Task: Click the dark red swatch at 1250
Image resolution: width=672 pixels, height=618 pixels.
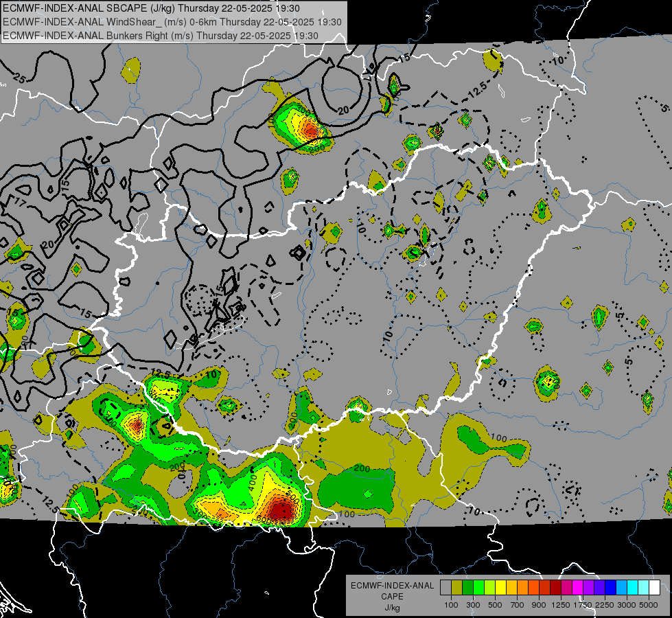Action: pyautogui.click(x=556, y=587)
